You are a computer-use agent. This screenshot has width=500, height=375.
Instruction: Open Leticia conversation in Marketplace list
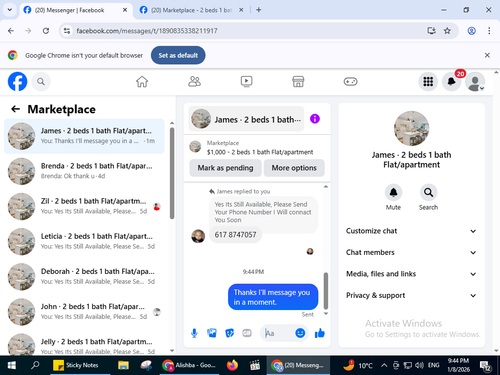coord(84,241)
